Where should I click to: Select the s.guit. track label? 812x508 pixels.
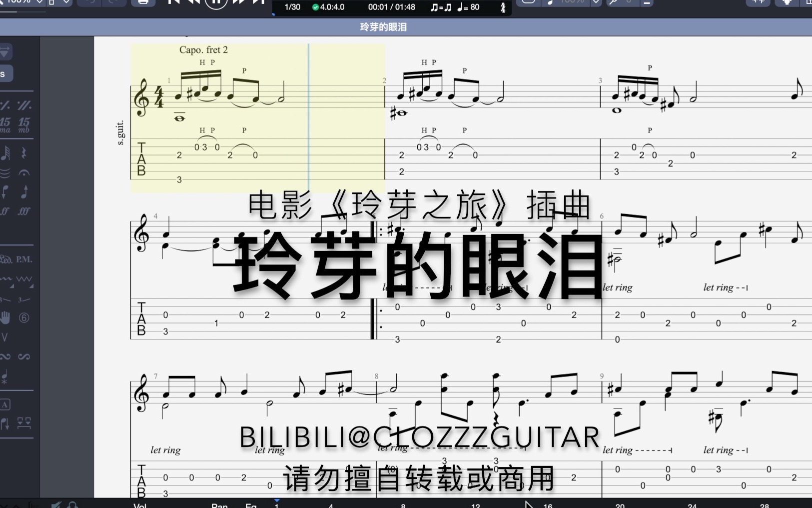pos(120,133)
